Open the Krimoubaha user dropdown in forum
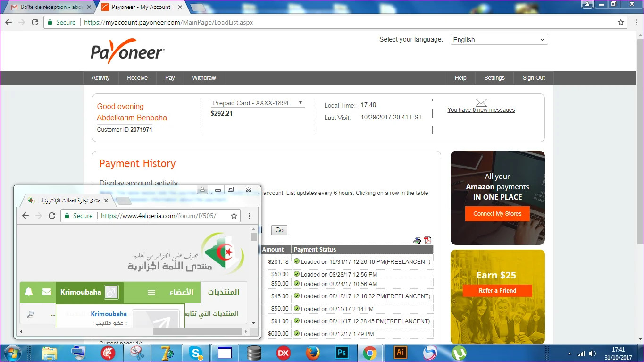The width and height of the screenshot is (644, 362). point(89,293)
